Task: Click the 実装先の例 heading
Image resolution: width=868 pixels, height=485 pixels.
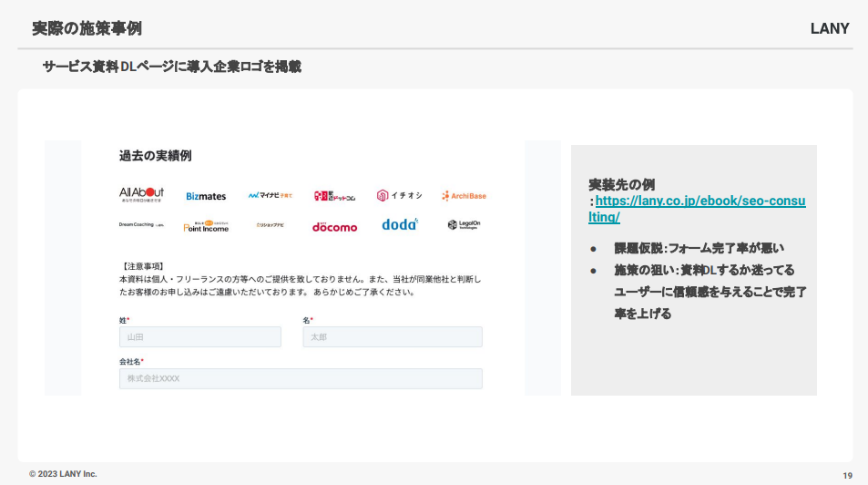Action: coord(622,184)
